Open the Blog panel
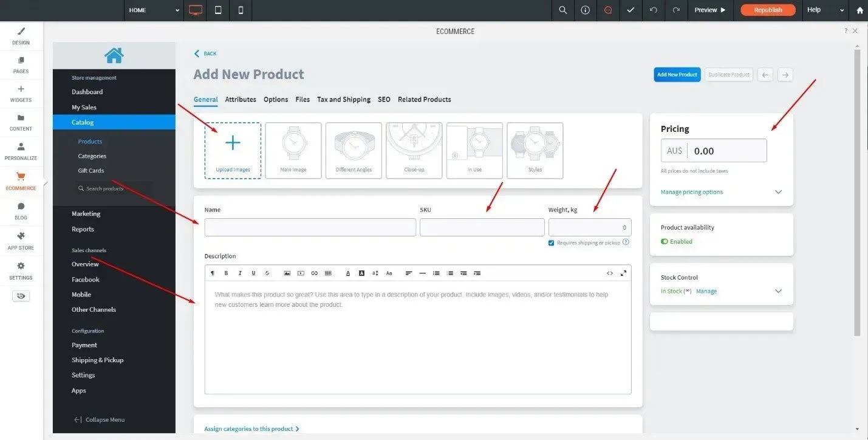The image size is (868, 440). click(21, 211)
